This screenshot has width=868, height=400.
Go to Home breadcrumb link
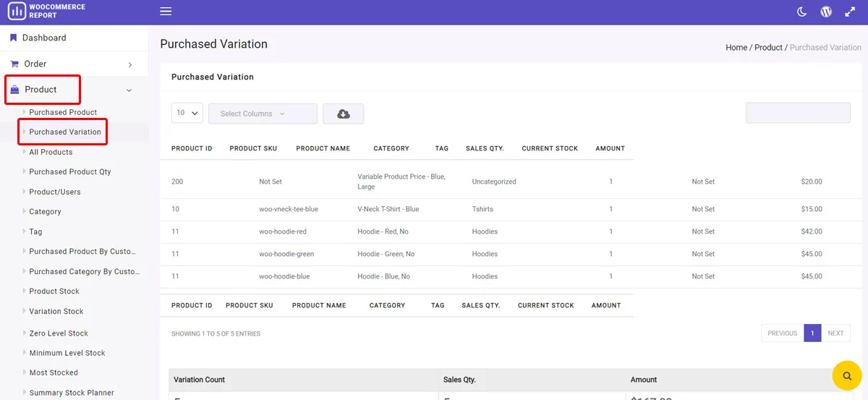[736, 48]
